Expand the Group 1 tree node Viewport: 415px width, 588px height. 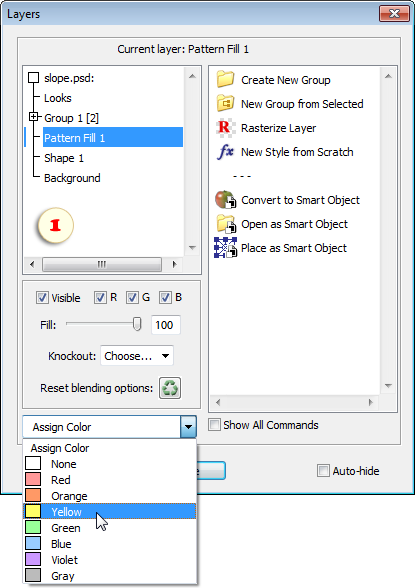coord(34,117)
